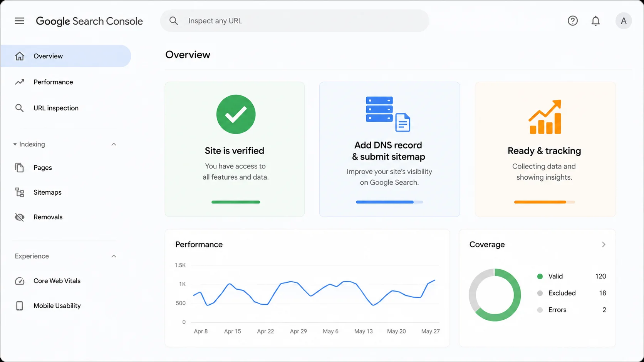Click the Core Web Vitals gauge icon
The image size is (644, 362).
pyautogui.click(x=20, y=281)
